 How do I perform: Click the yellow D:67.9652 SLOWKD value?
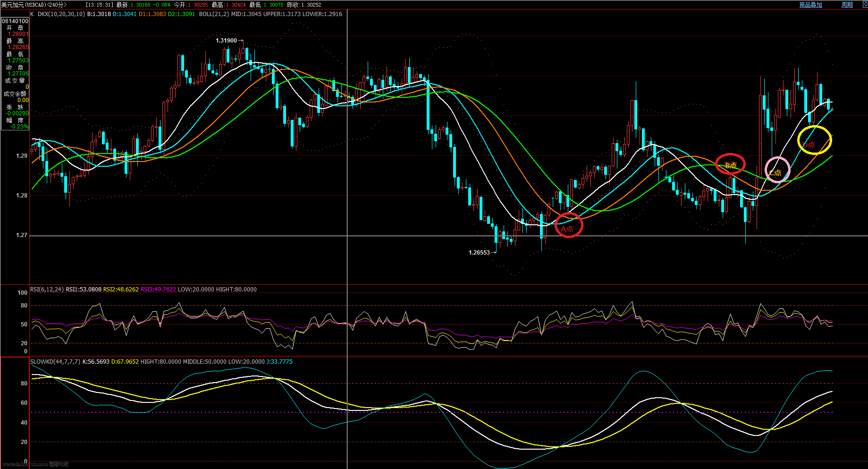[125, 362]
